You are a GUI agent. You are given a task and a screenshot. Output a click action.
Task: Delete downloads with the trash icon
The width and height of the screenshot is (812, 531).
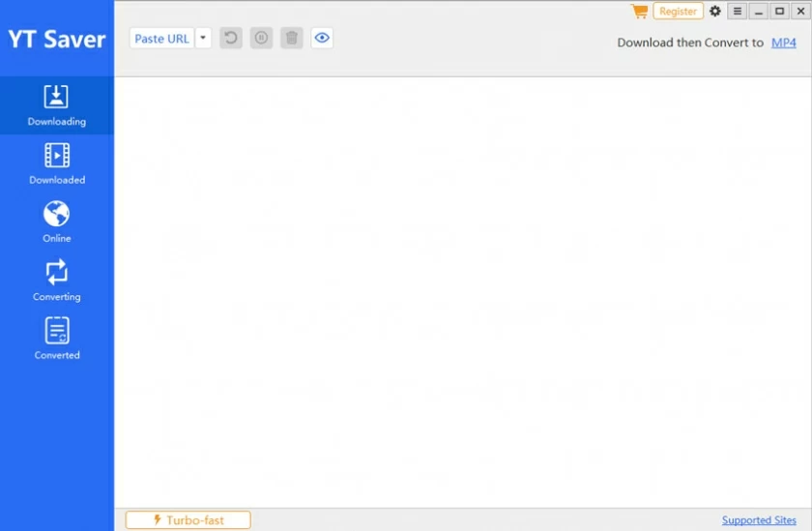(292, 39)
